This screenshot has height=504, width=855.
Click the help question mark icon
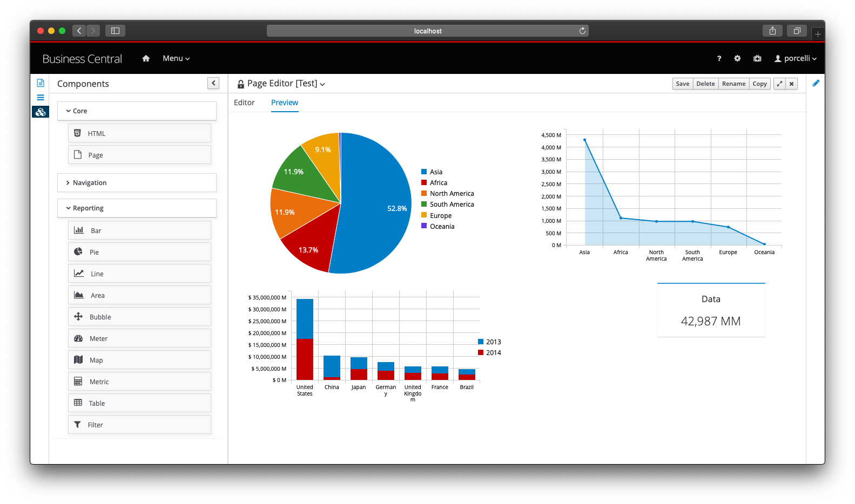[x=719, y=58]
